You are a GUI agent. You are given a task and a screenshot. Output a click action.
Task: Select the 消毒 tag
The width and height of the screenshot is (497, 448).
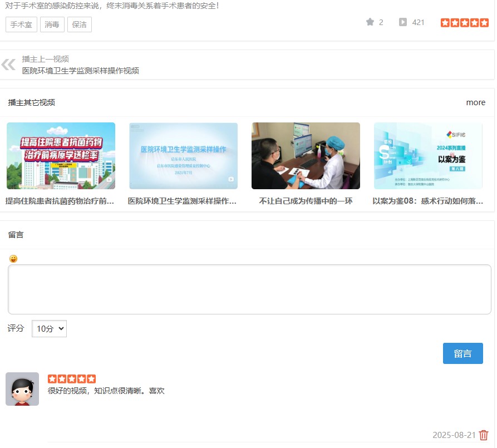(x=52, y=24)
